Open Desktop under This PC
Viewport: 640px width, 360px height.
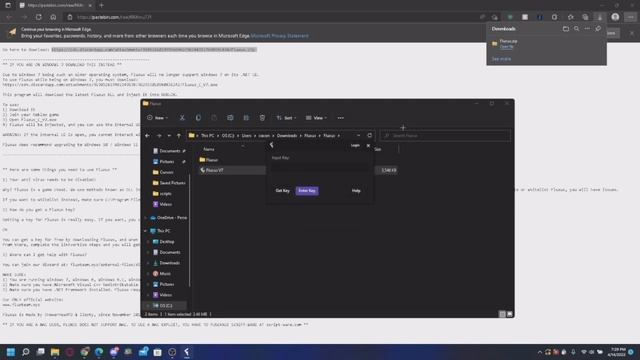tap(164, 242)
